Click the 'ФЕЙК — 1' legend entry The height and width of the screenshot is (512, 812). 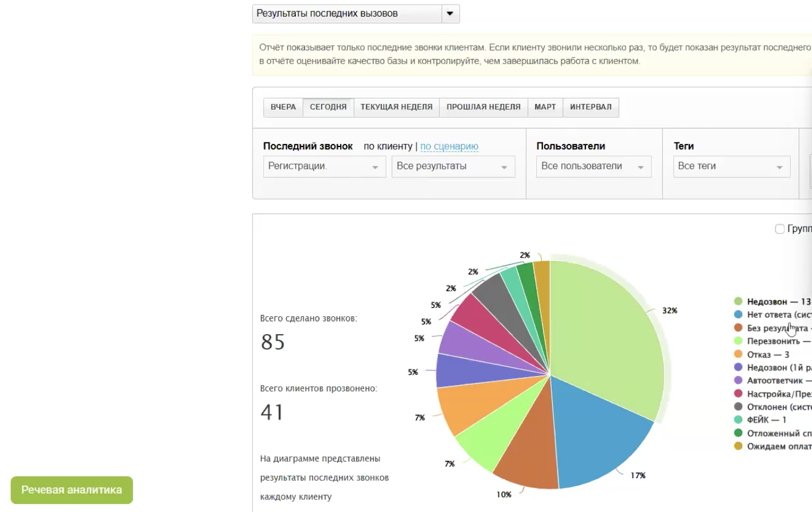click(x=760, y=420)
